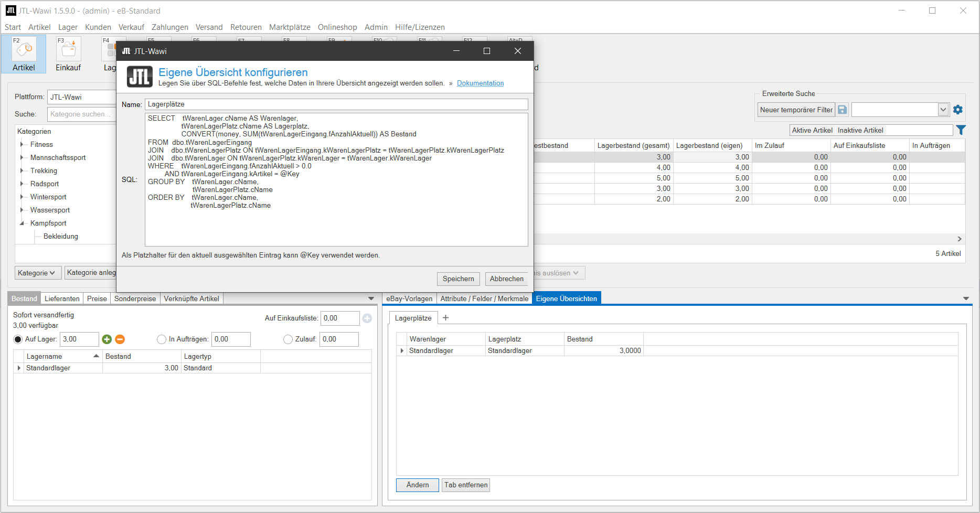The image size is (980, 513).
Task: Select the Lagerplätze overview tab
Action: click(x=413, y=318)
